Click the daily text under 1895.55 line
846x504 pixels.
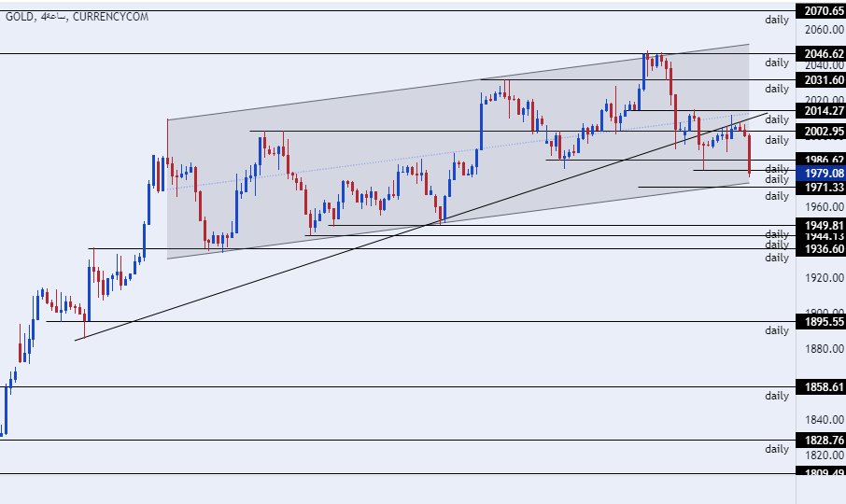click(777, 330)
